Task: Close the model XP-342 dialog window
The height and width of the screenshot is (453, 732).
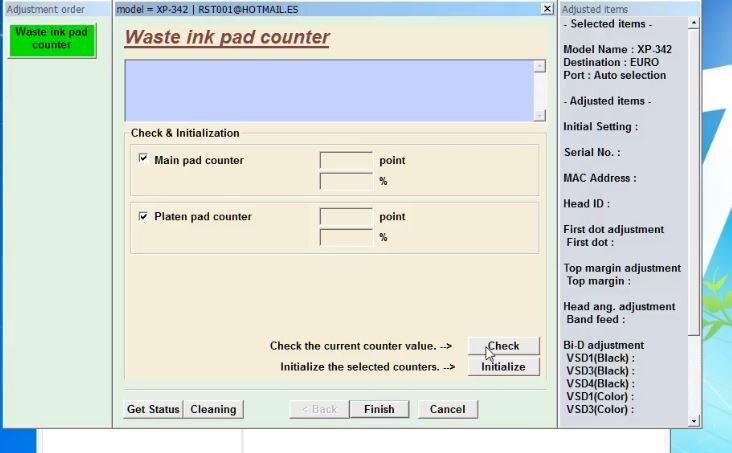Action: (x=547, y=8)
